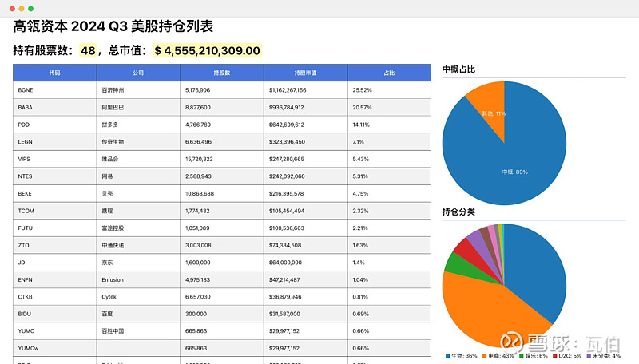Click the 代码 column header

point(54,73)
